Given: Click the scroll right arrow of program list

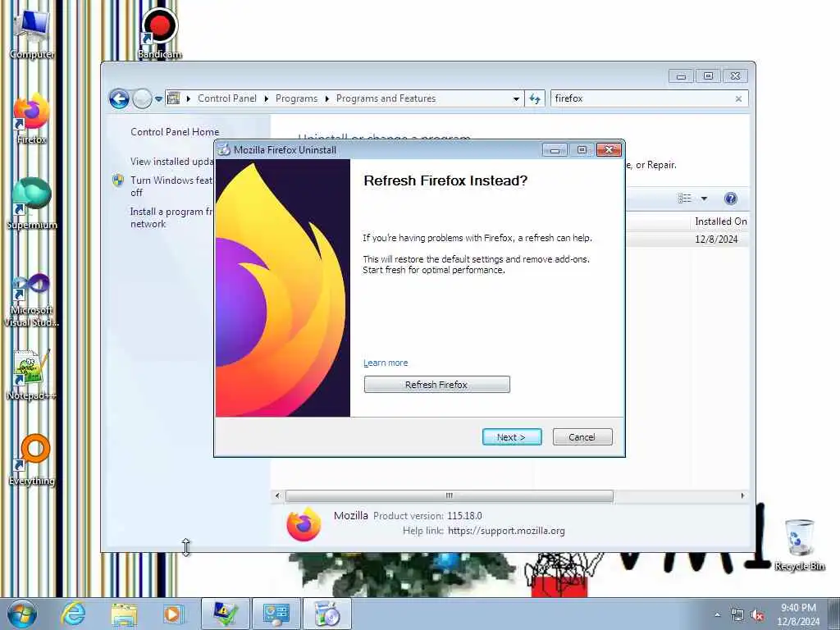Looking at the screenshot, I should click(x=742, y=495).
